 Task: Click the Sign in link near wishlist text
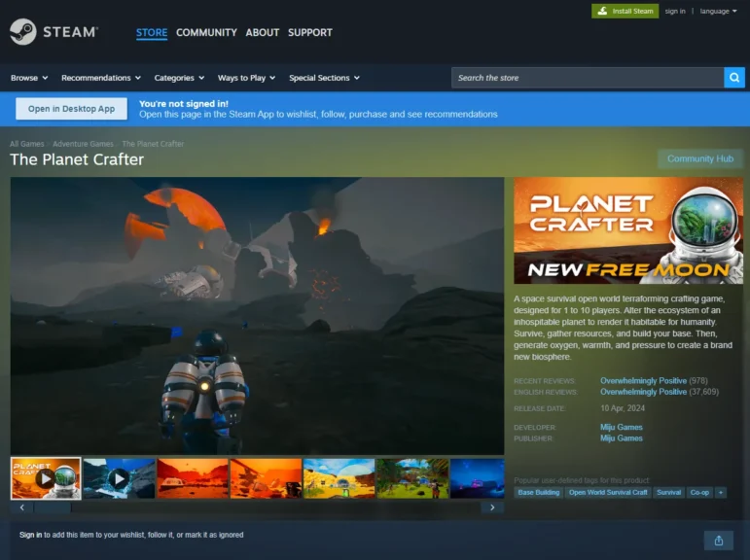coord(30,535)
